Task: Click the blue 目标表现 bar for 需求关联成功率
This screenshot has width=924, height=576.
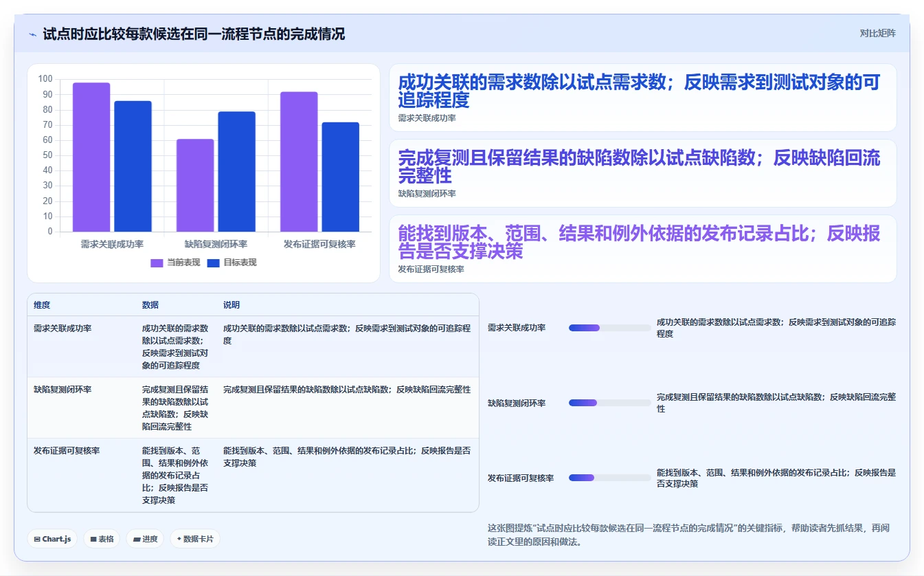Action: (x=133, y=166)
